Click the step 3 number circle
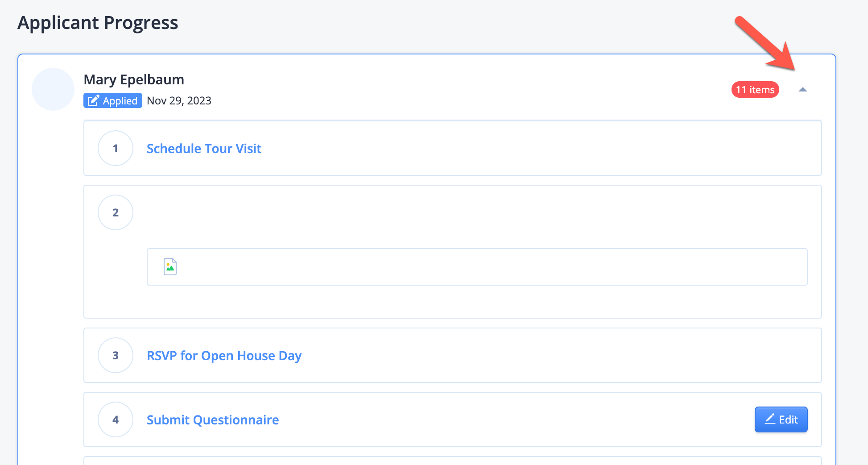The image size is (868, 465). point(116,355)
